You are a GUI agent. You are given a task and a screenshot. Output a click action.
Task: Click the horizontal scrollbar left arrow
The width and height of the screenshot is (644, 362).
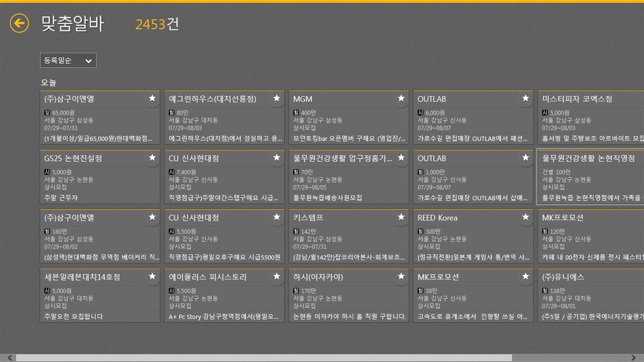9,358
